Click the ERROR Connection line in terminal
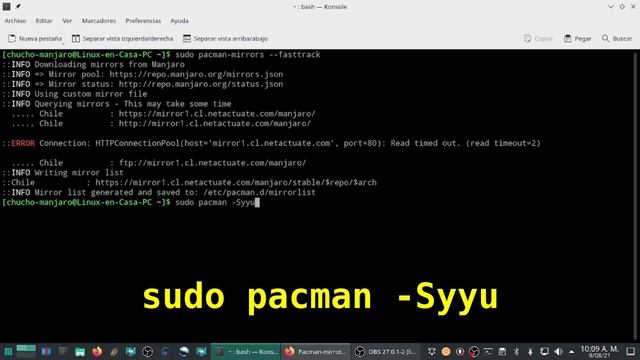Viewport: 640px width, 360px height. tap(271, 143)
